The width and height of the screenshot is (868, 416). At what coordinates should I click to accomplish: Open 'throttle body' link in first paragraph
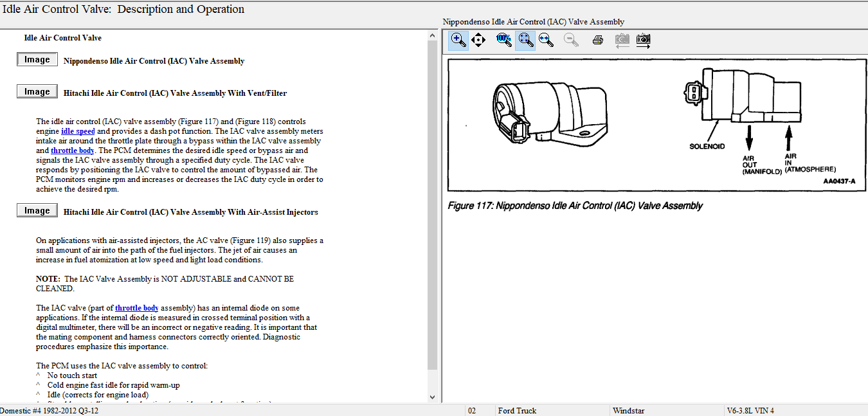coord(72,150)
